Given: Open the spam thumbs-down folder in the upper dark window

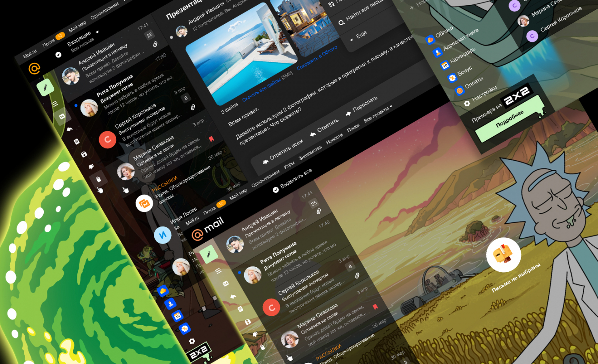Looking at the screenshot, I should click(91, 166).
